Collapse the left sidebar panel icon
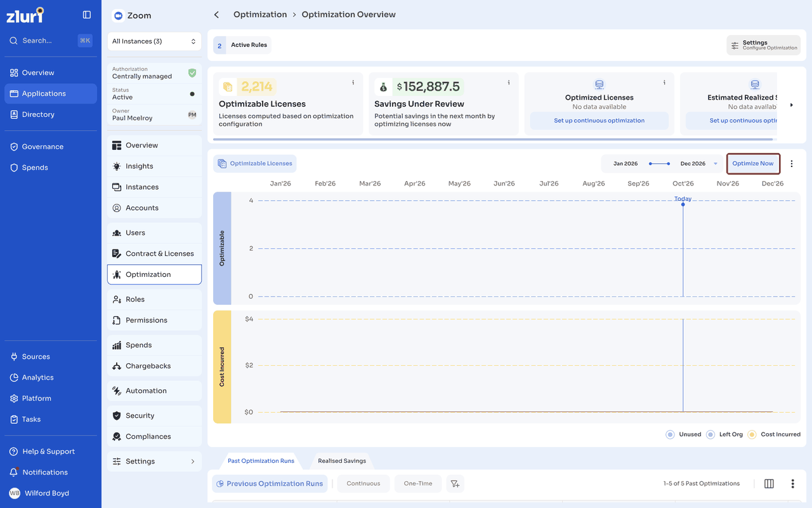This screenshot has width=812, height=508. point(87,15)
